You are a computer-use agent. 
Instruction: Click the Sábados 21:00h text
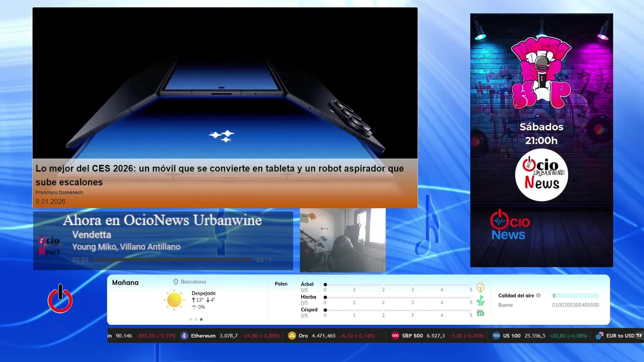point(541,134)
